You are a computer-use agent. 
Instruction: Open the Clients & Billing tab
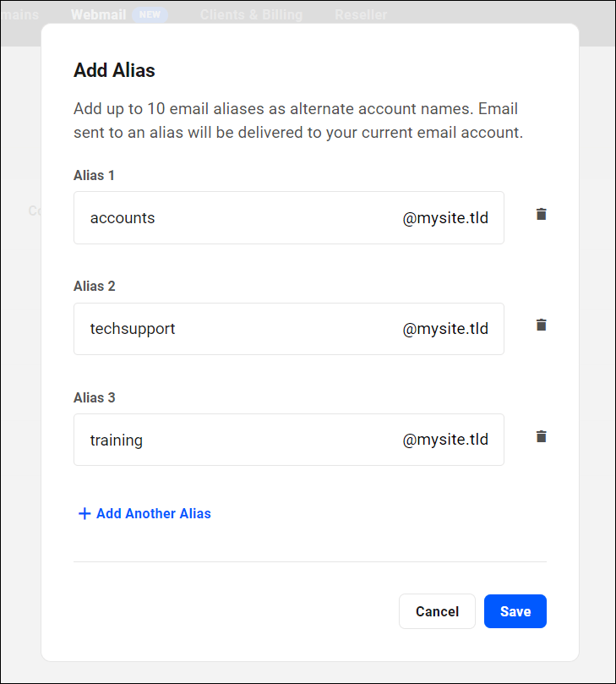[x=251, y=14]
